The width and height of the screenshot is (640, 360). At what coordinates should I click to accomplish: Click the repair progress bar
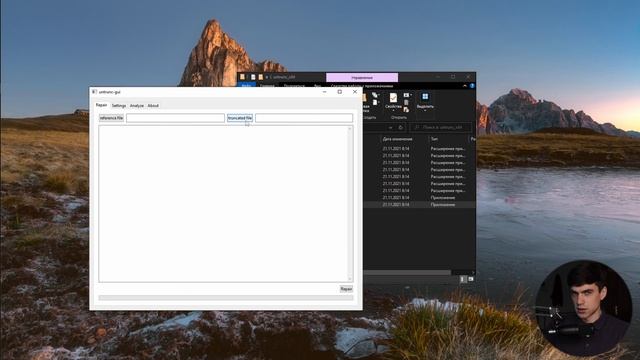click(x=226, y=298)
